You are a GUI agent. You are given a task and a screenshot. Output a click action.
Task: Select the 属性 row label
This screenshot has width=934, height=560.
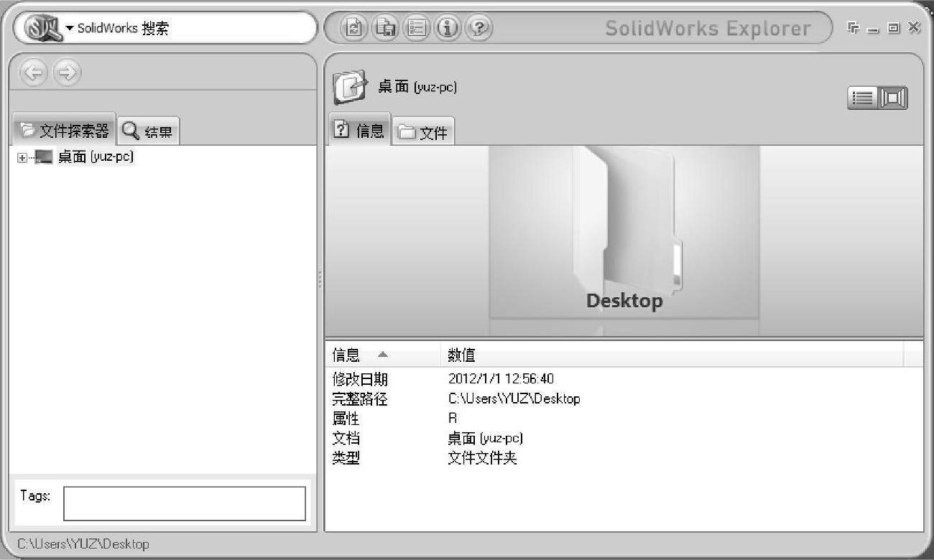click(346, 418)
